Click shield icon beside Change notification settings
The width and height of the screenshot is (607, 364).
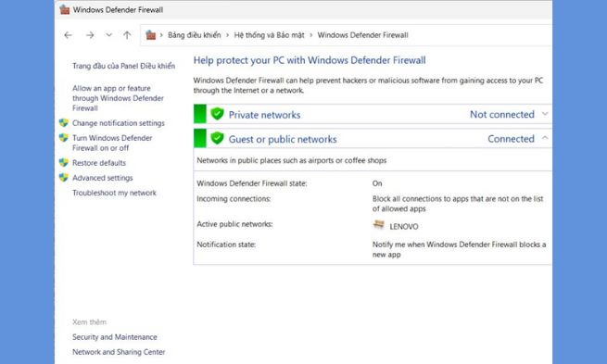[64, 123]
